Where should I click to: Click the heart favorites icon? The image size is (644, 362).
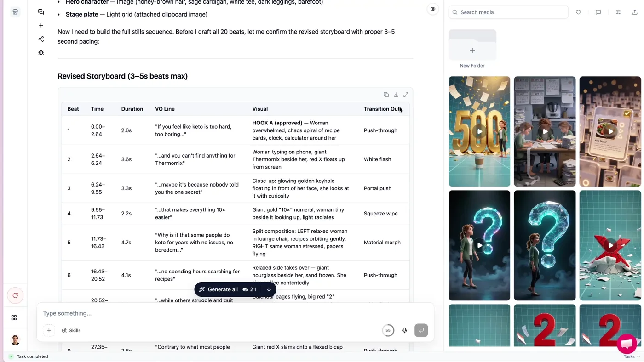point(578,12)
